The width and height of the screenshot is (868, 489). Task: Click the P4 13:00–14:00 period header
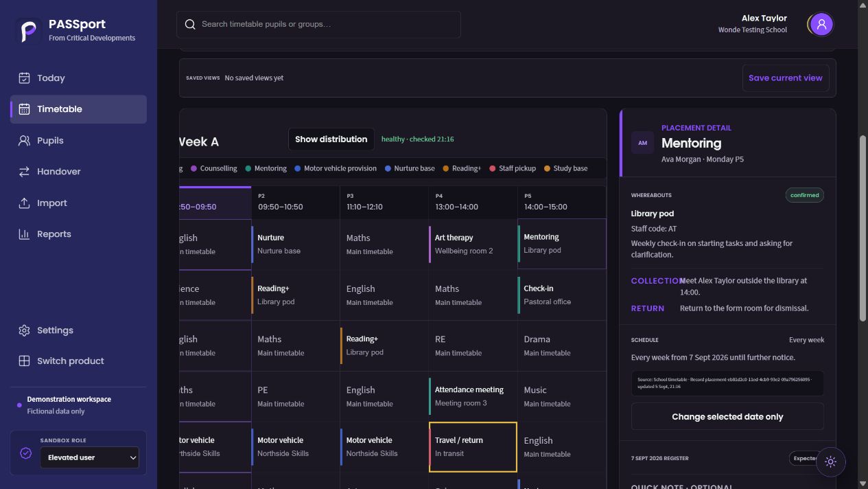click(473, 202)
